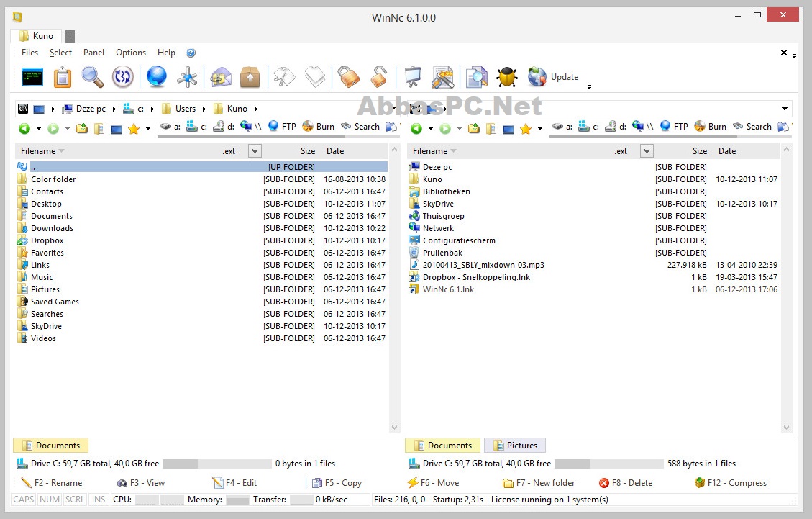Click the magnifying glass icon in main toolbar
The height and width of the screenshot is (519, 812).
click(93, 77)
